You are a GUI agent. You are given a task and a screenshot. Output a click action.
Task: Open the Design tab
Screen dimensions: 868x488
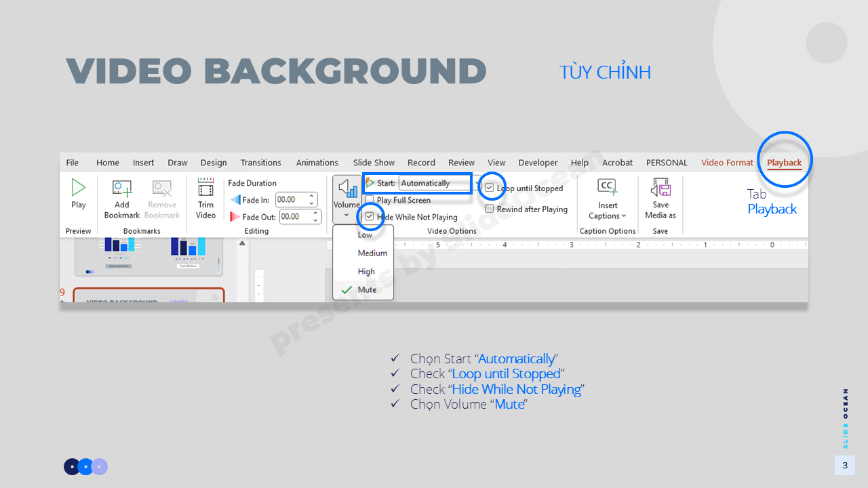click(214, 163)
